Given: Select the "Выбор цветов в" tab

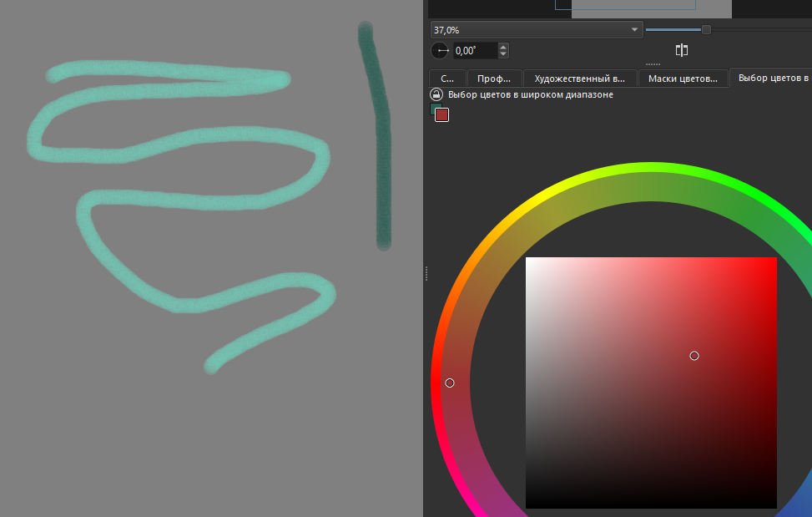Looking at the screenshot, I should click(x=771, y=78).
